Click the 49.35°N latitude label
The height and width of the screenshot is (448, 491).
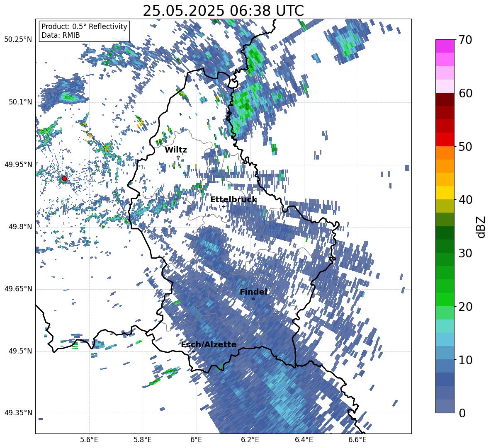coord(18,413)
